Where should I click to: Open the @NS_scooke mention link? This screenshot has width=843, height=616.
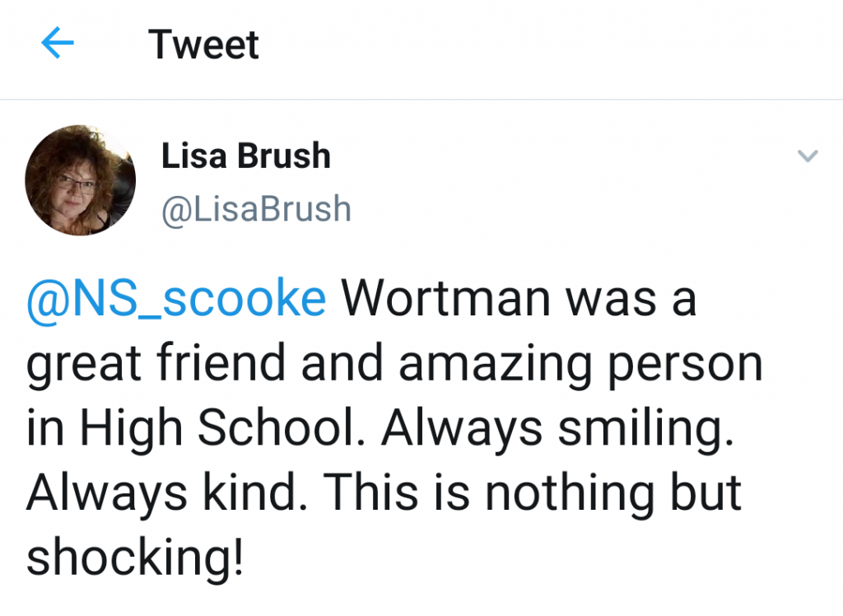tap(176, 299)
